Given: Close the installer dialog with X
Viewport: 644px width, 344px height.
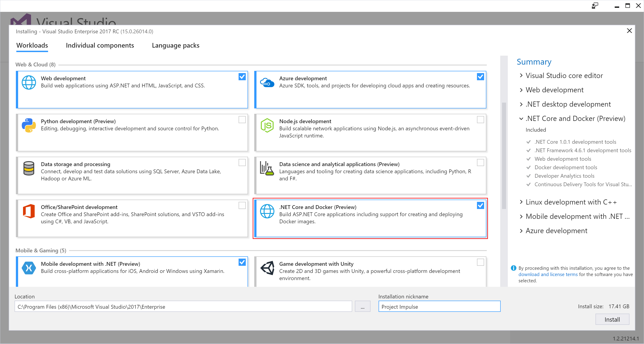Looking at the screenshot, I should [x=629, y=31].
